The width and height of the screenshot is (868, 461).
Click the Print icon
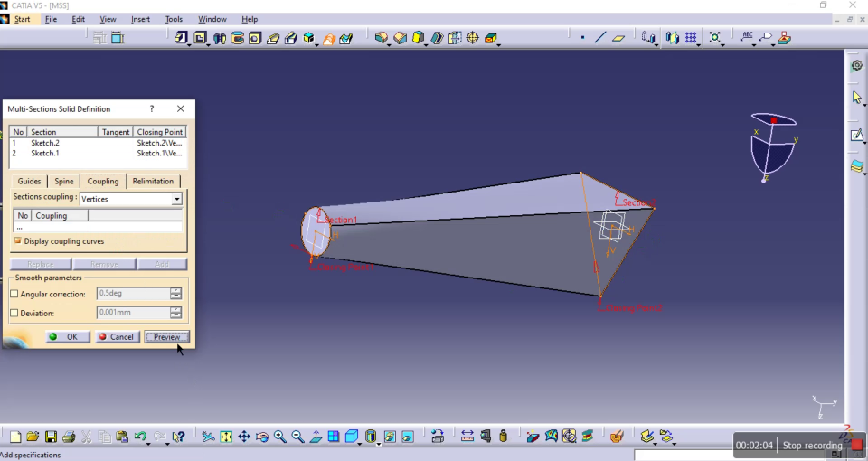coord(69,437)
